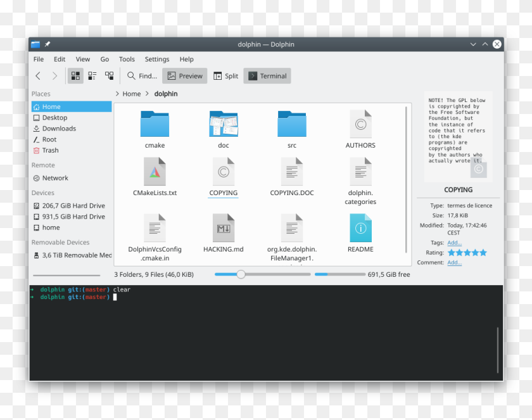The height and width of the screenshot is (420, 532).
Task: Open the cmake folder
Action: coord(155,124)
